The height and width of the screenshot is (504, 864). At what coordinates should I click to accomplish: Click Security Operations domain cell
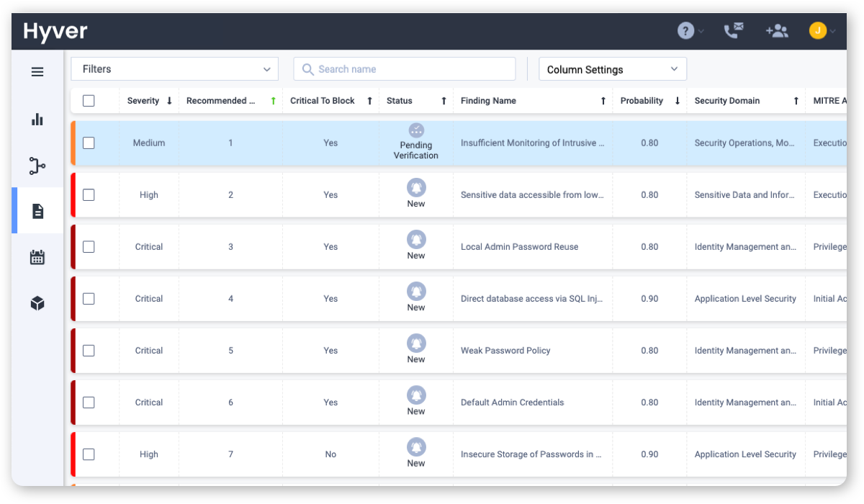745,143
